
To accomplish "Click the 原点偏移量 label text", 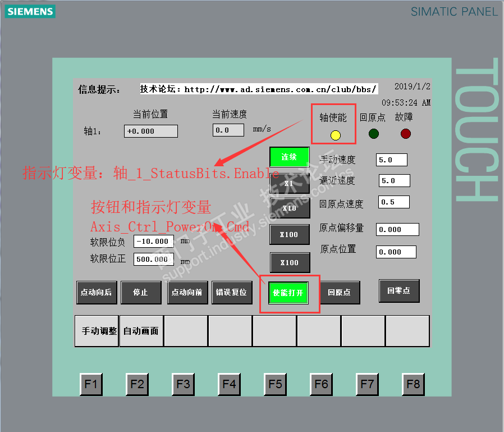I will (341, 228).
